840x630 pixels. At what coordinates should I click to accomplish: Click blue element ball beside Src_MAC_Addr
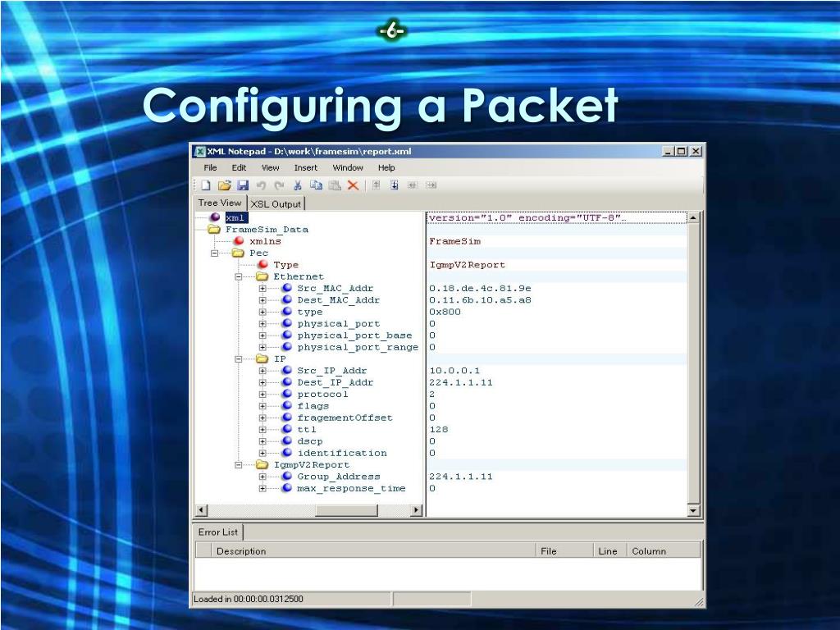[287, 288]
